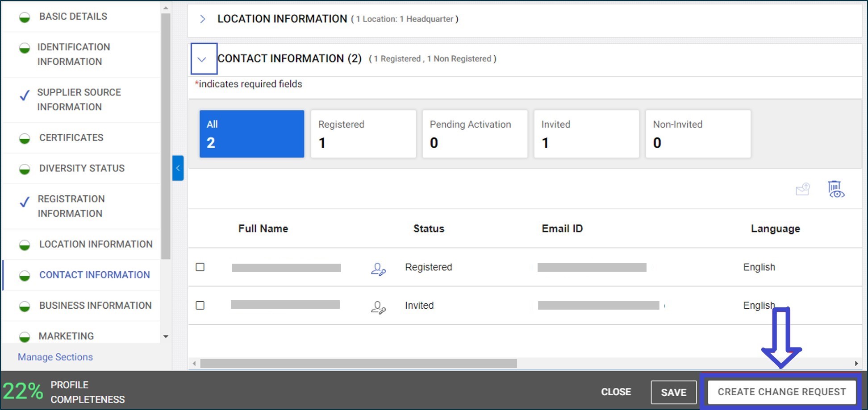Open Contact Information in sidebar
The height and width of the screenshot is (410, 868).
pyautogui.click(x=94, y=275)
